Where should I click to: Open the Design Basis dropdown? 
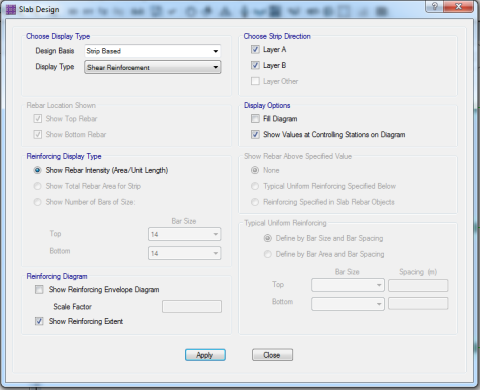[x=153, y=51]
